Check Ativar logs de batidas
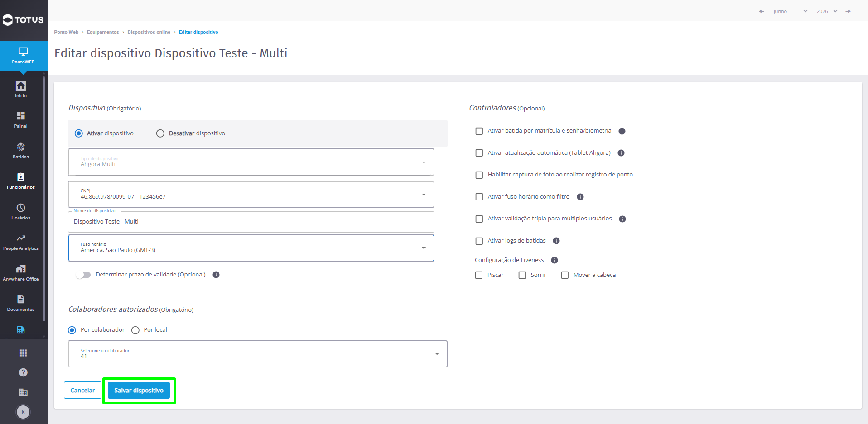The width and height of the screenshot is (868, 424). (479, 241)
